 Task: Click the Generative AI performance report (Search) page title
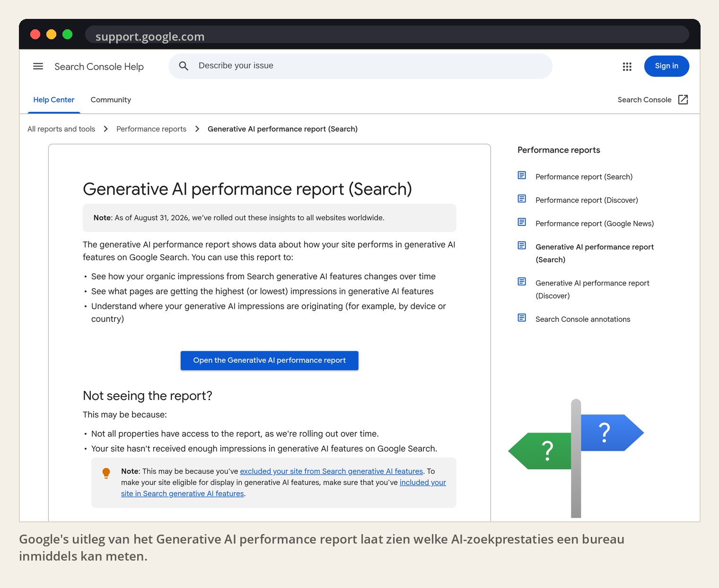(x=247, y=189)
